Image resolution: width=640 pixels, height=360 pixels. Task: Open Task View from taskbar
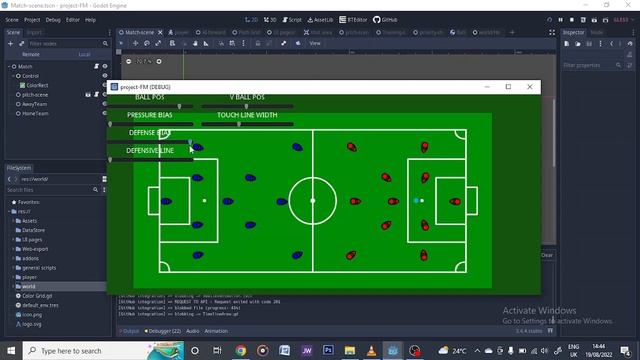pos(217,351)
